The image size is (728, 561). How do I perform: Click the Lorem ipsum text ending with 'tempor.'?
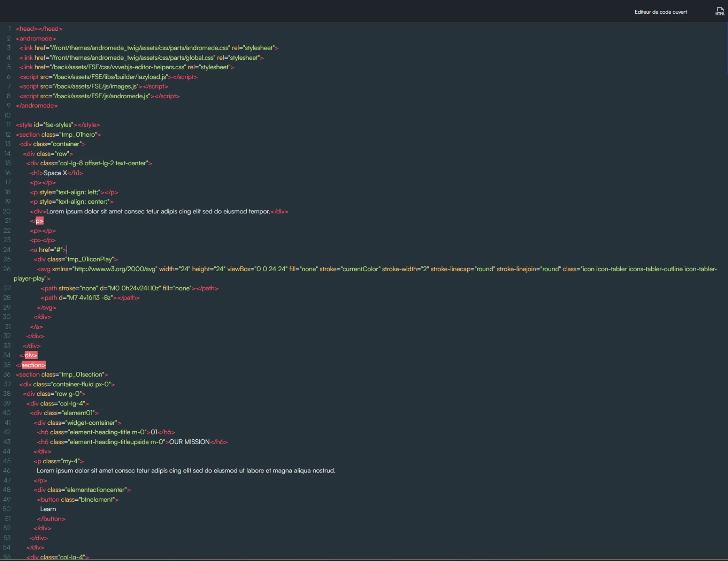coord(158,211)
